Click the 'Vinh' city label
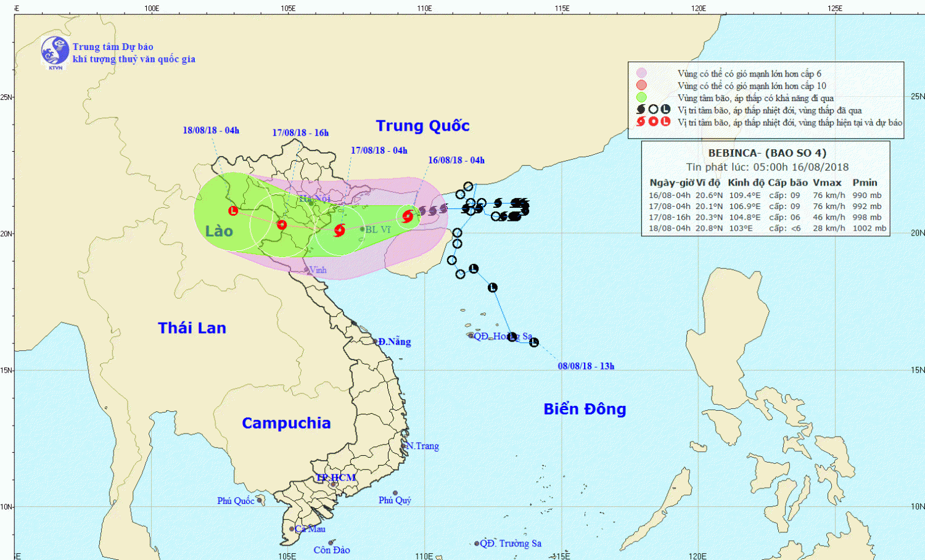Viewport: 925px width, 560px height. [318, 270]
